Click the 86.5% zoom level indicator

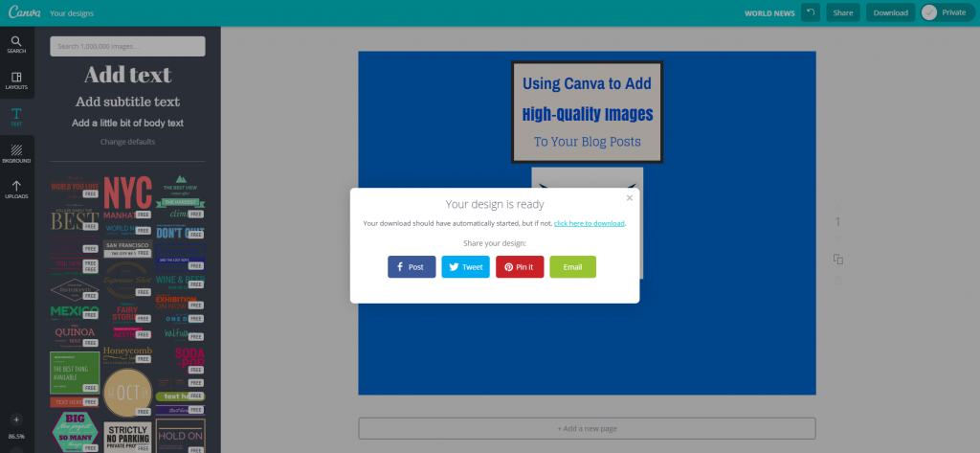(x=17, y=436)
